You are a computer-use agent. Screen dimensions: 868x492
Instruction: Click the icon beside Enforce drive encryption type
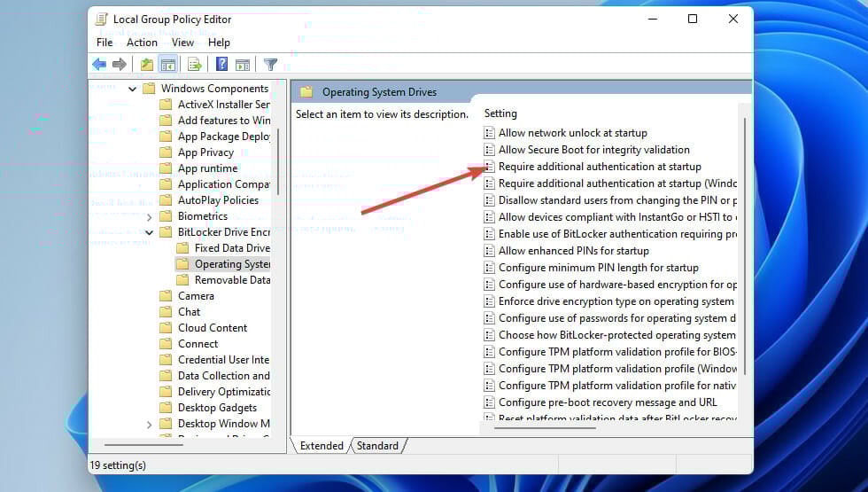point(489,301)
